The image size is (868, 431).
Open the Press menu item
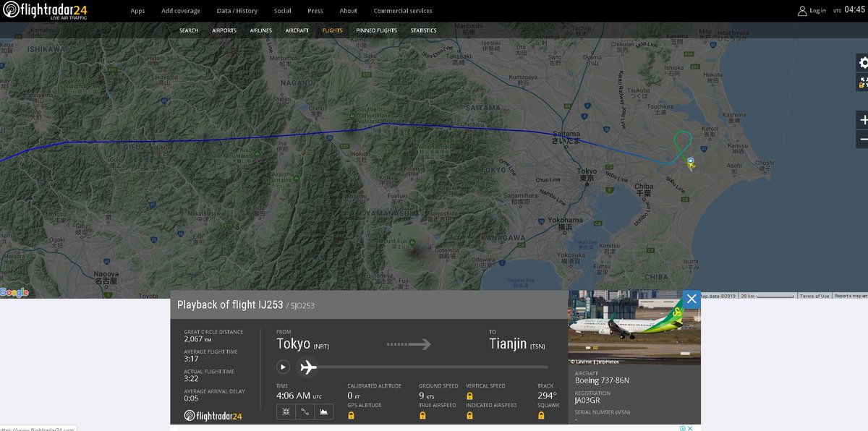click(x=315, y=11)
